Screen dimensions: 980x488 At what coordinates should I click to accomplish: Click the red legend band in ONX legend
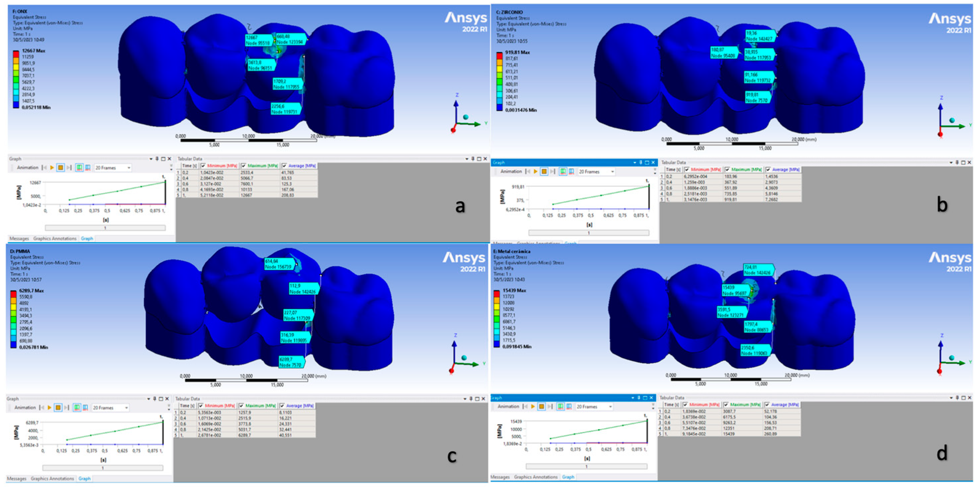click(x=16, y=54)
